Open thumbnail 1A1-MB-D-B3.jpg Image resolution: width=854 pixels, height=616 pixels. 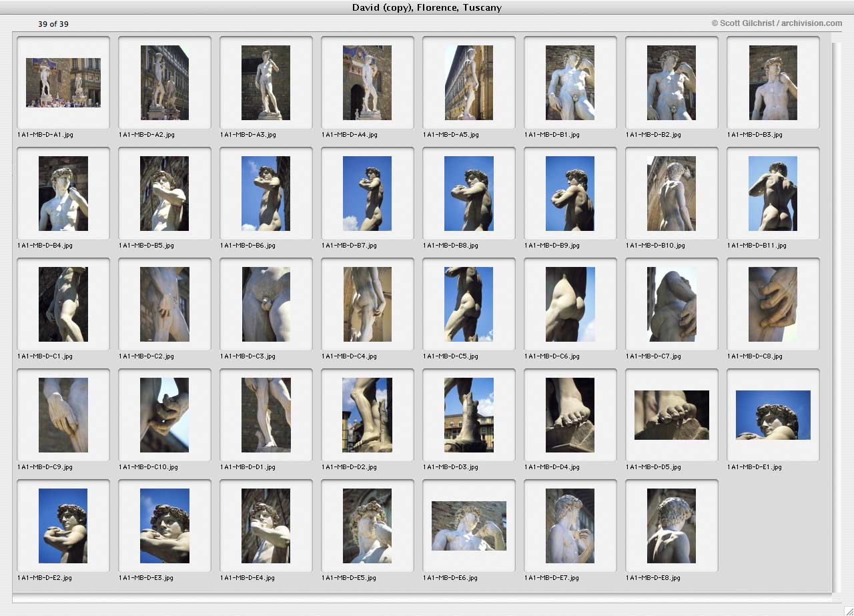(773, 83)
